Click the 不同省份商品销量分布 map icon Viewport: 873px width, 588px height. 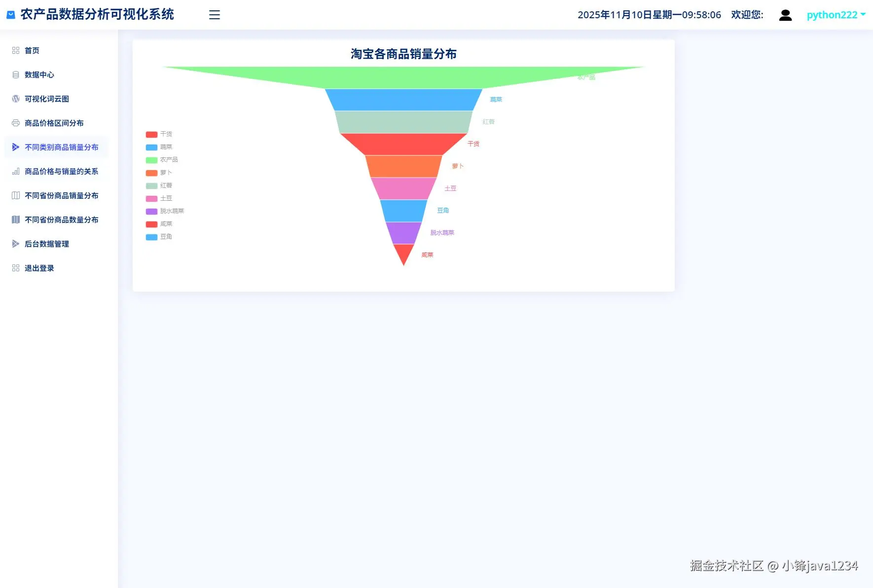click(x=16, y=195)
